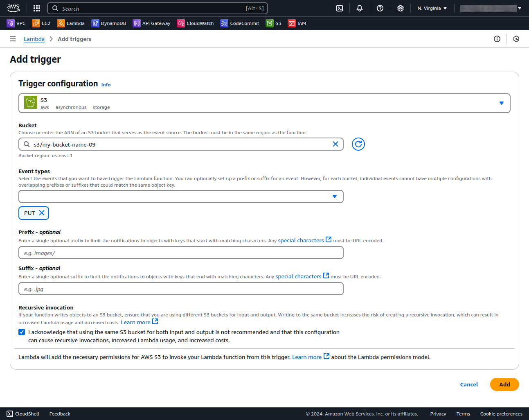The width and height of the screenshot is (529, 420).
Task: Click the Cancel button
Action: (469, 384)
